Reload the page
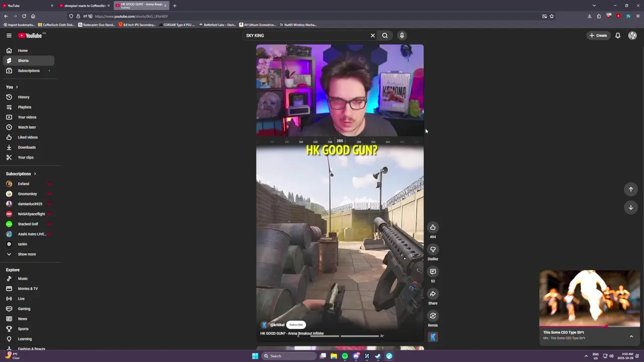This screenshot has height=362, width=644. click(x=24, y=16)
